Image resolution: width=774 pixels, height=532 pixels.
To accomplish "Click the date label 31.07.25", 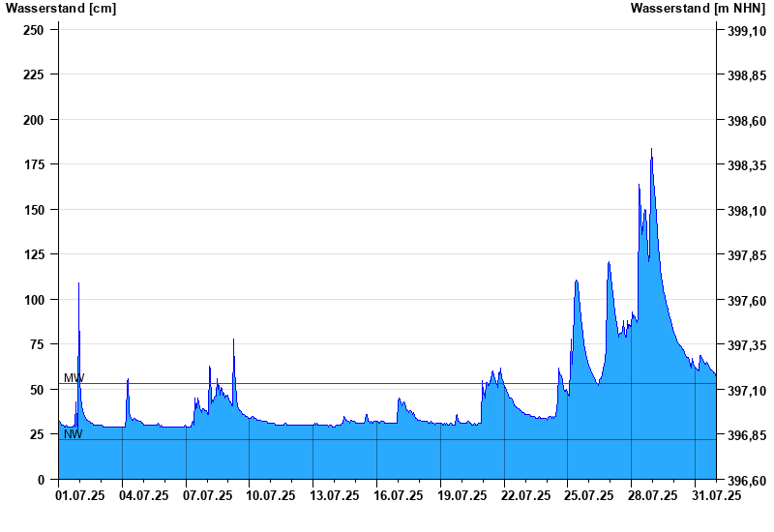I will (716, 495).
